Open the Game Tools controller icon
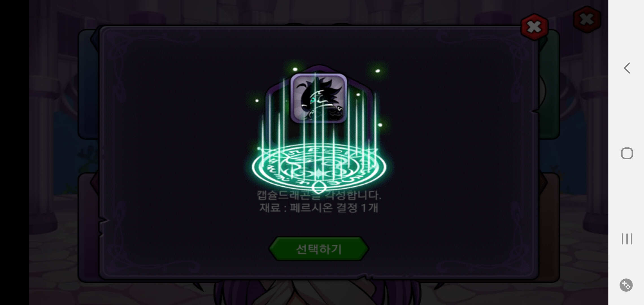The image size is (644, 305). pos(626,285)
